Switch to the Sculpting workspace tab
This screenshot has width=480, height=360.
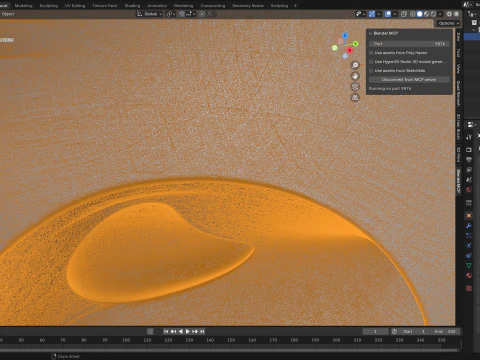point(49,6)
